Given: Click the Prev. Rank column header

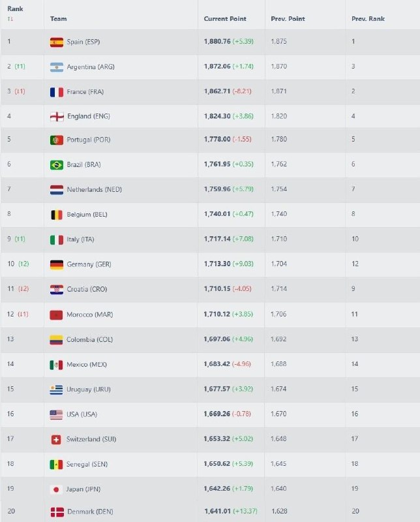Looking at the screenshot, I should [368, 19].
